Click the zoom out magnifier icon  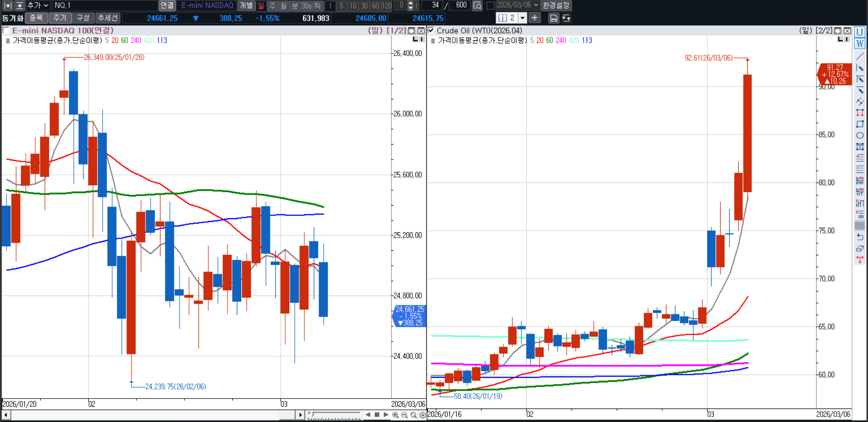[404, 415]
